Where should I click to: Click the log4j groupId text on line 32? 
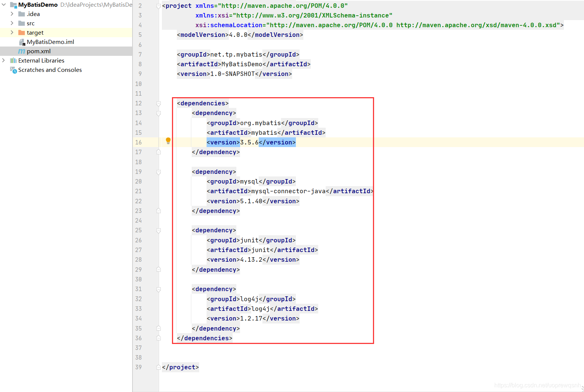click(x=249, y=299)
